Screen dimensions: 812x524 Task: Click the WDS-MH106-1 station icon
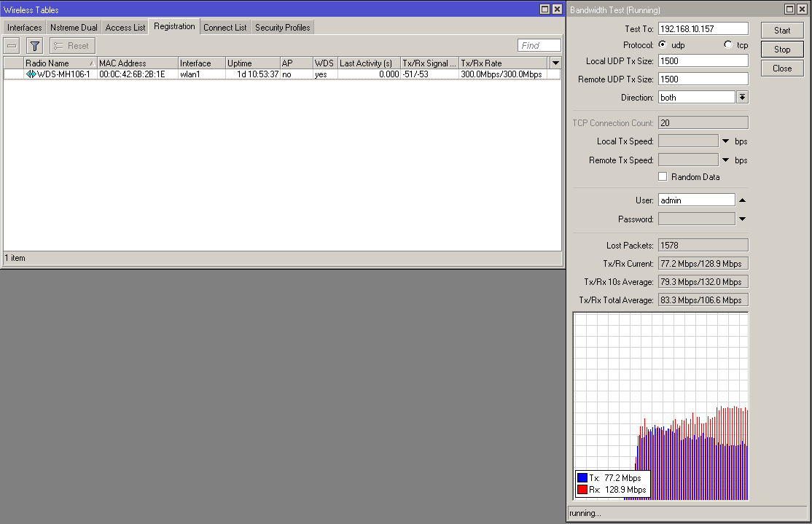tap(31, 74)
